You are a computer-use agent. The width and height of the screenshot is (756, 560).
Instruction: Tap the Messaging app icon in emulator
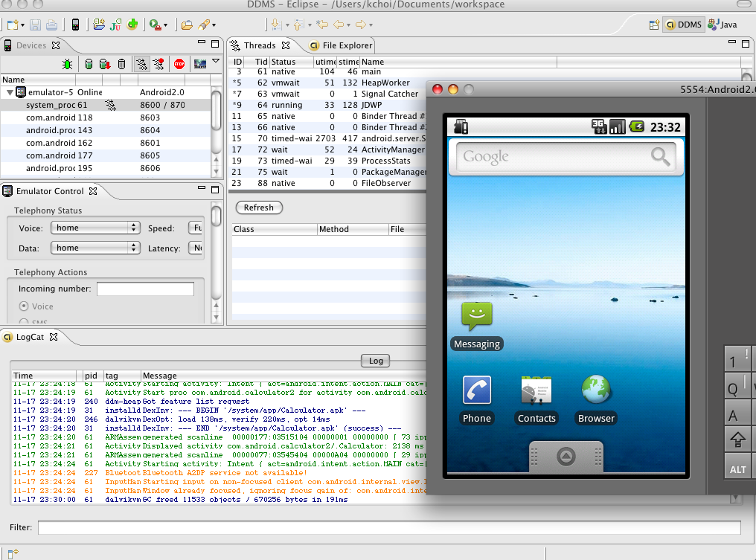[x=476, y=315]
